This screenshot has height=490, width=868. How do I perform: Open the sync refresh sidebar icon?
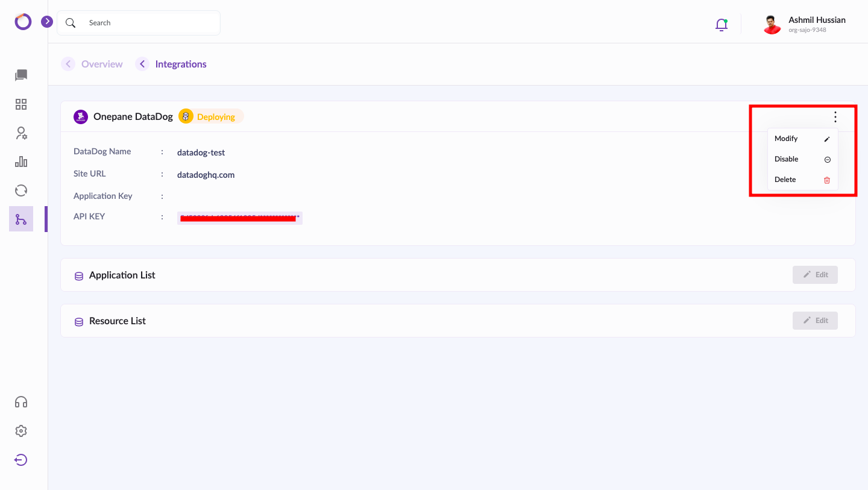click(x=21, y=190)
